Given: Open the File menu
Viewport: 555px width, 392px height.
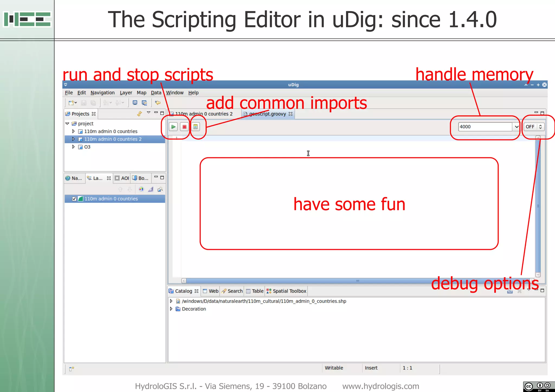Looking at the screenshot, I should [69, 93].
